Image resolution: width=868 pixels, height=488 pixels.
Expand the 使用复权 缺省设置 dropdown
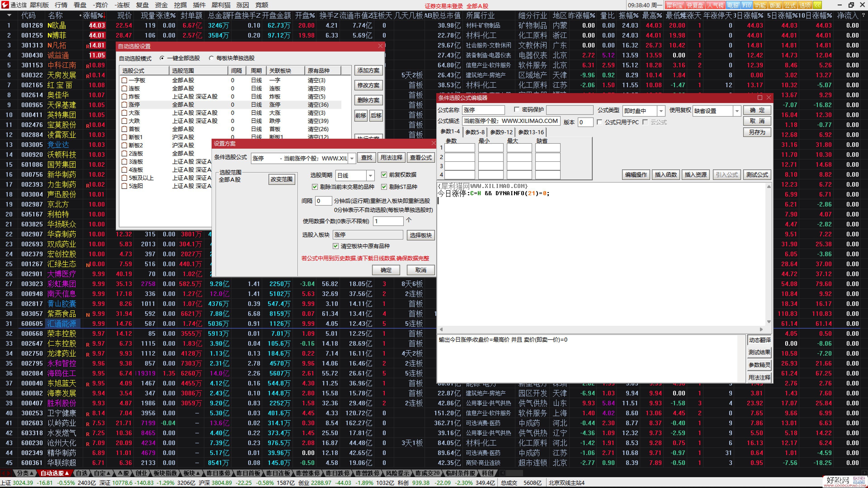737,111
